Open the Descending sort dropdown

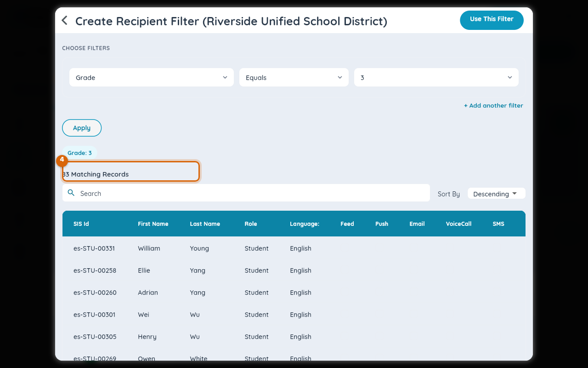[496, 194]
